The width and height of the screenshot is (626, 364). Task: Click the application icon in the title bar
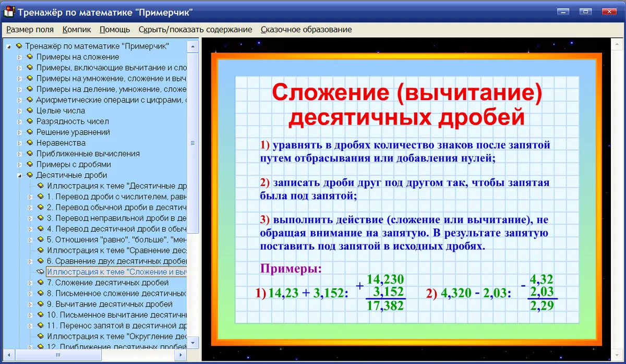coord(9,11)
